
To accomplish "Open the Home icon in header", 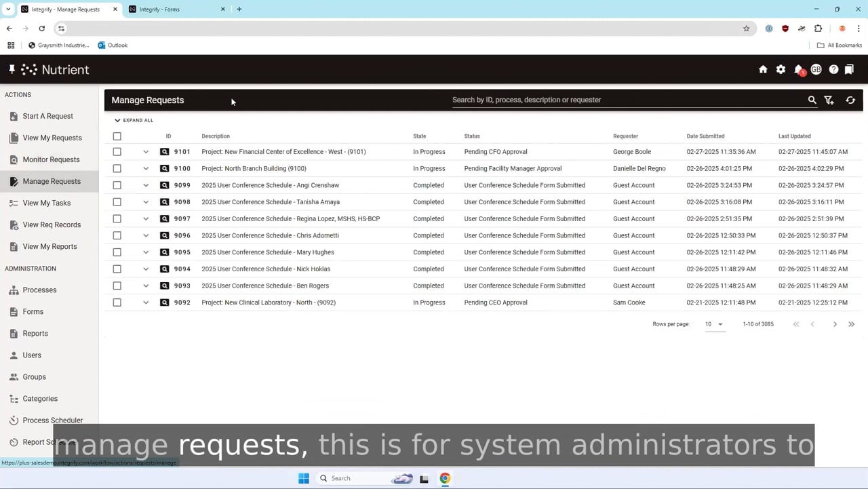I will [x=763, y=69].
